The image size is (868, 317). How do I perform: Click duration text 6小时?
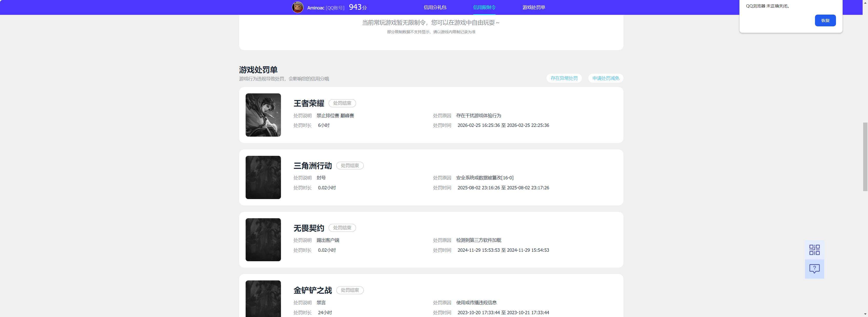click(x=323, y=125)
